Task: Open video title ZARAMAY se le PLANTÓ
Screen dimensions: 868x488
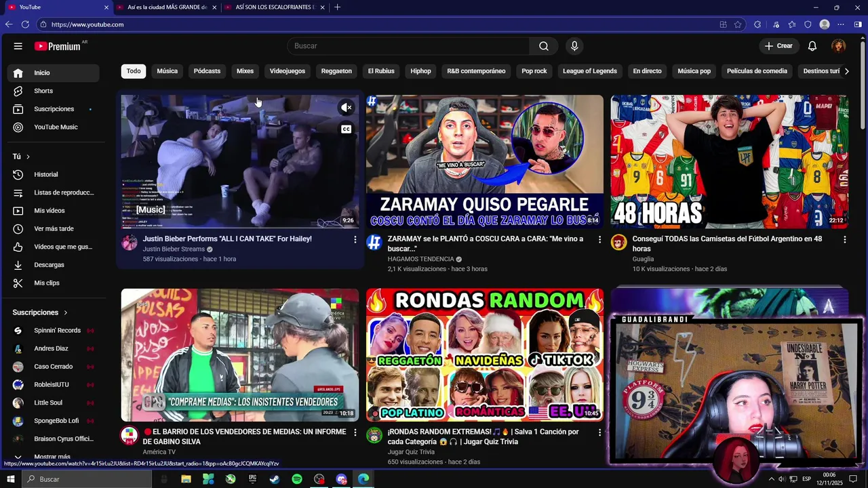Action: [485, 243]
